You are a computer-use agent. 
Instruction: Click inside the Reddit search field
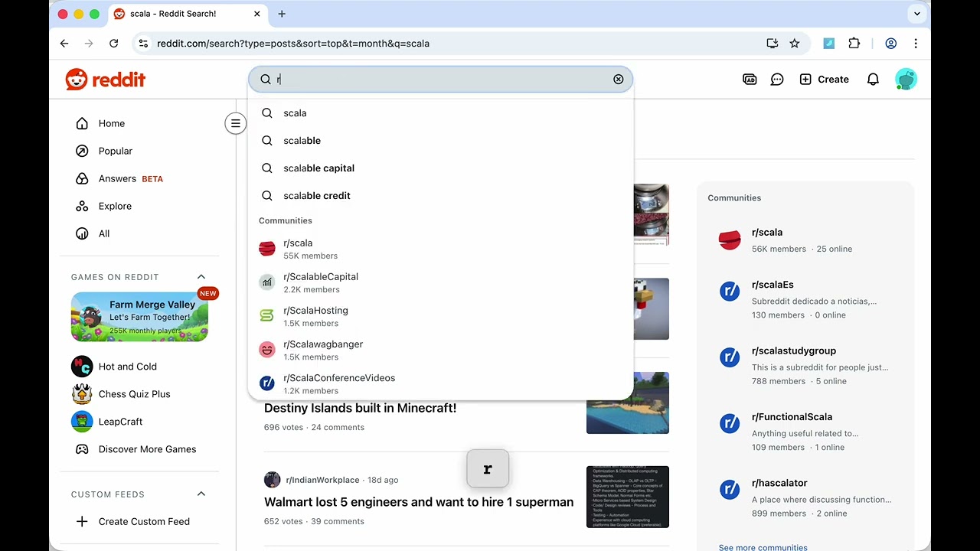tap(440, 80)
